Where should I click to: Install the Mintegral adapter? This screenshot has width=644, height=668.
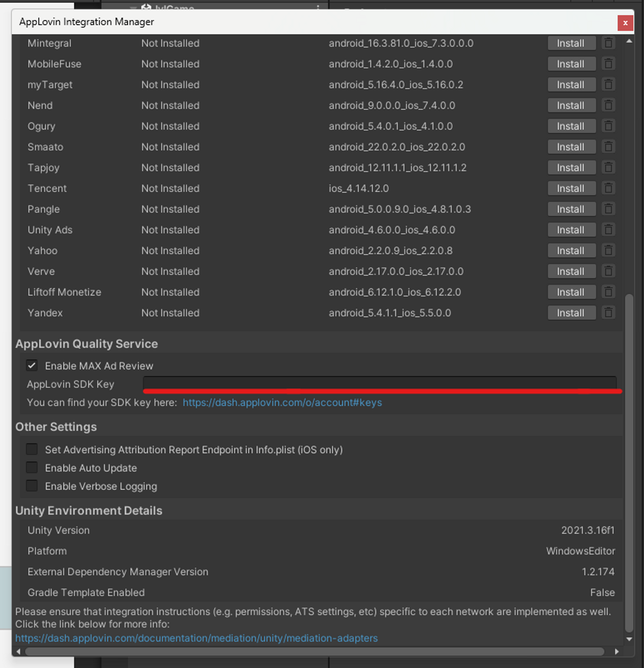(x=572, y=43)
